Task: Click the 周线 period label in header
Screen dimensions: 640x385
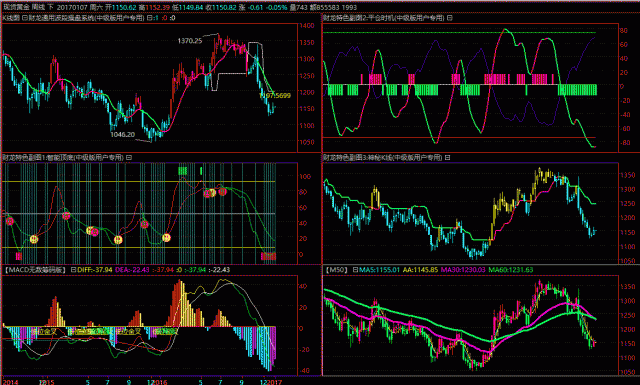Action: tap(38, 7)
